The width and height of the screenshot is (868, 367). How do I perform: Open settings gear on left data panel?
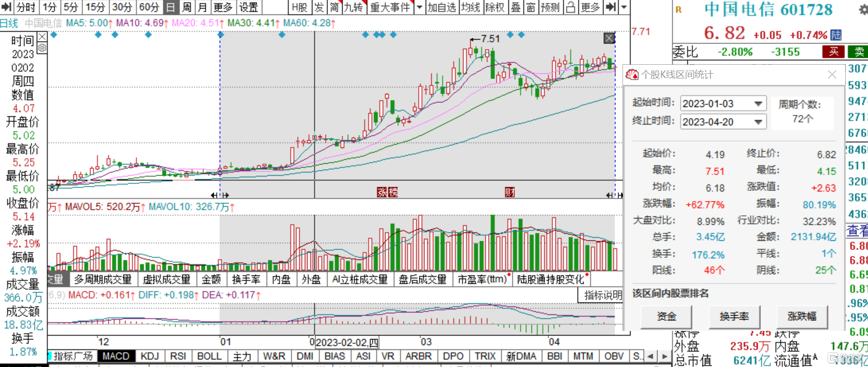(x=42, y=48)
